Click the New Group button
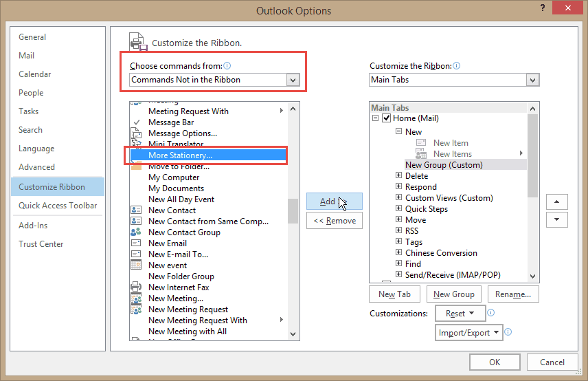 tap(454, 294)
